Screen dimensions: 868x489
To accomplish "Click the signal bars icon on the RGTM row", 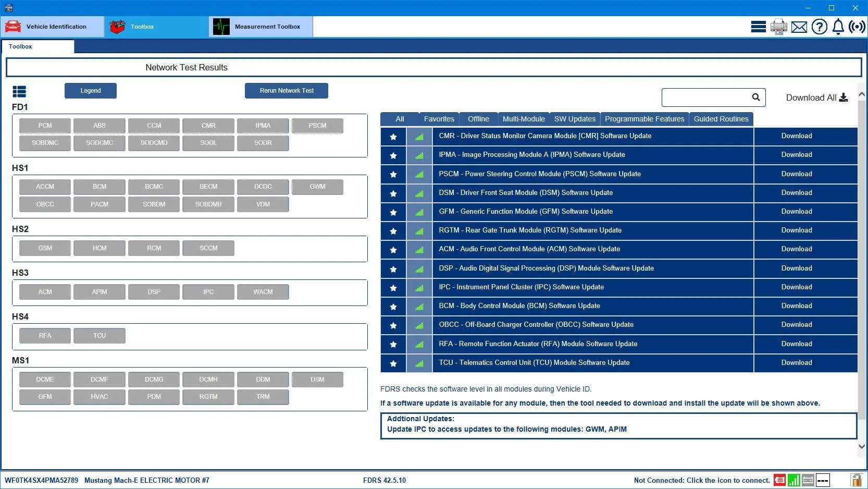I will 419,231.
